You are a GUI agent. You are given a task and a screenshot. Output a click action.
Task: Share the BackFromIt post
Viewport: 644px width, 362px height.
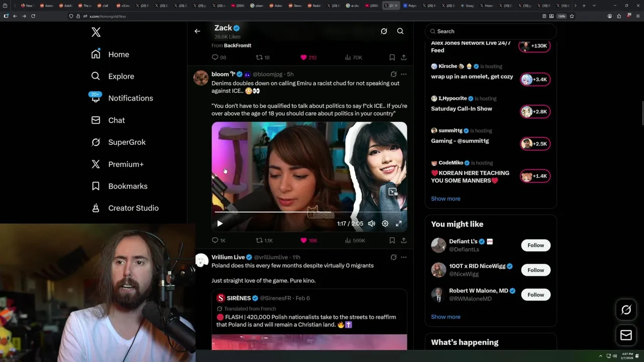404,57
